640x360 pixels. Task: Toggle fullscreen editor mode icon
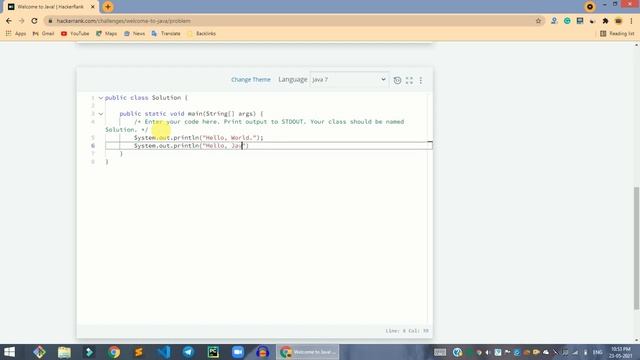409,80
